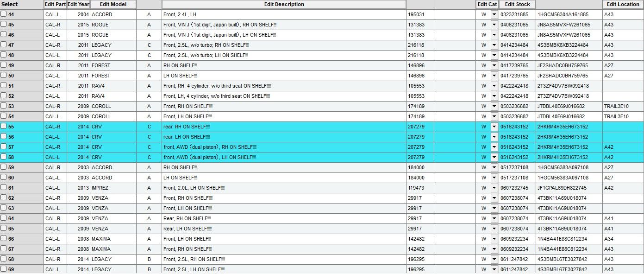The image size is (644, 274).
Task: Open the category dropdown on row 68
Action: pos(494,259)
